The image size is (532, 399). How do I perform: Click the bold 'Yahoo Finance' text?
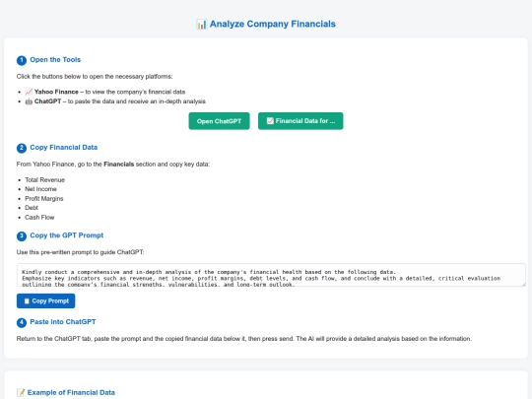pyautogui.click(x=56, y=92)
